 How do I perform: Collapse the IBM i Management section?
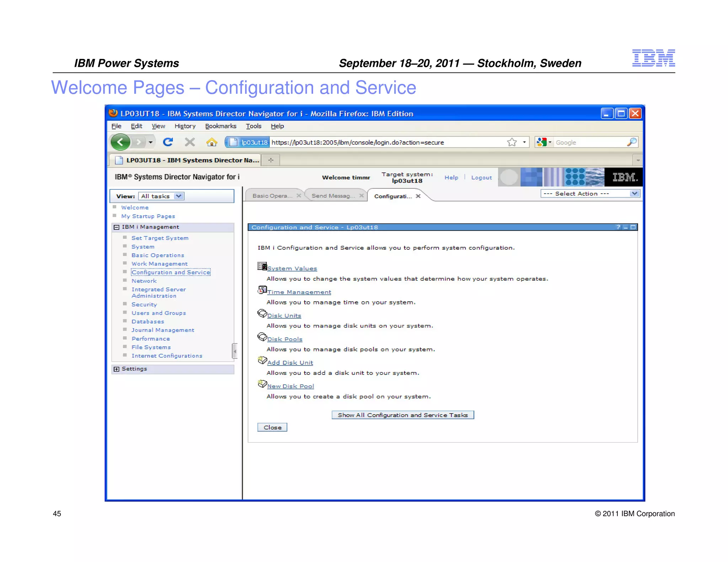tap(117, 227)
